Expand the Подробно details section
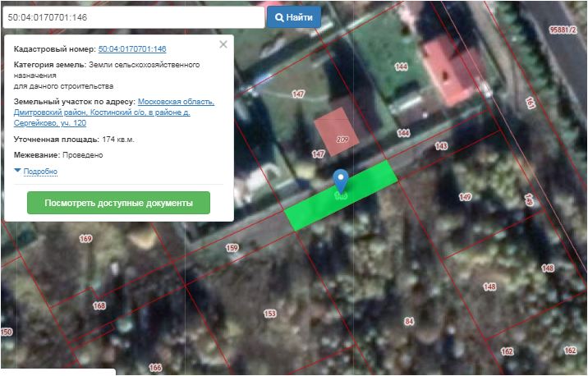Image resolution: width=588 pixels, height=376 pixels. click(x=41, y=172)
